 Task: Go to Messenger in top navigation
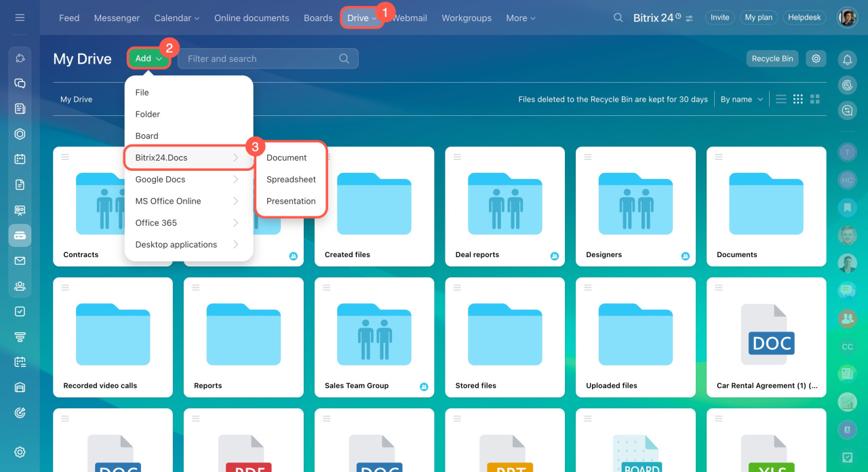[x=117, y=18]
